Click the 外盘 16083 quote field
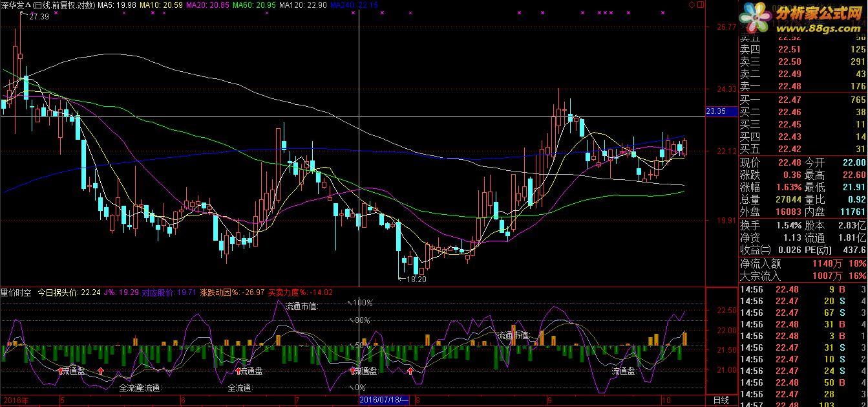This screenshot has width=868, height=407. click(770, 212)
